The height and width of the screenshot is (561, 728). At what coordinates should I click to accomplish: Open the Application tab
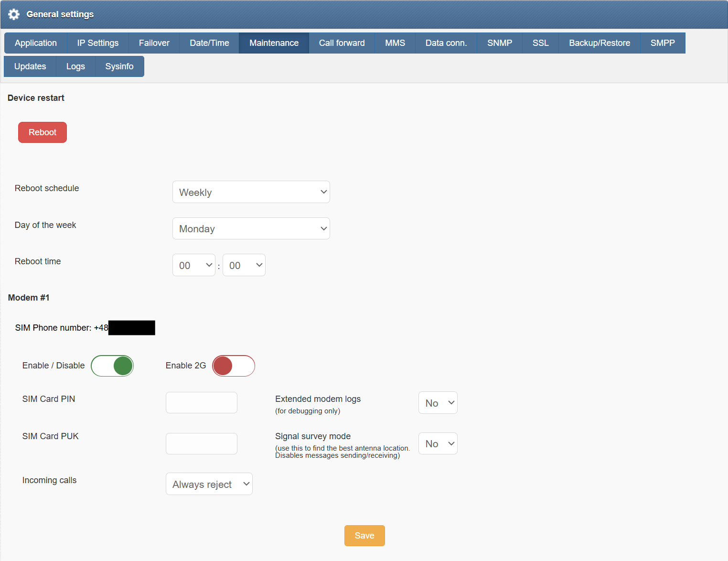[36, 43]
